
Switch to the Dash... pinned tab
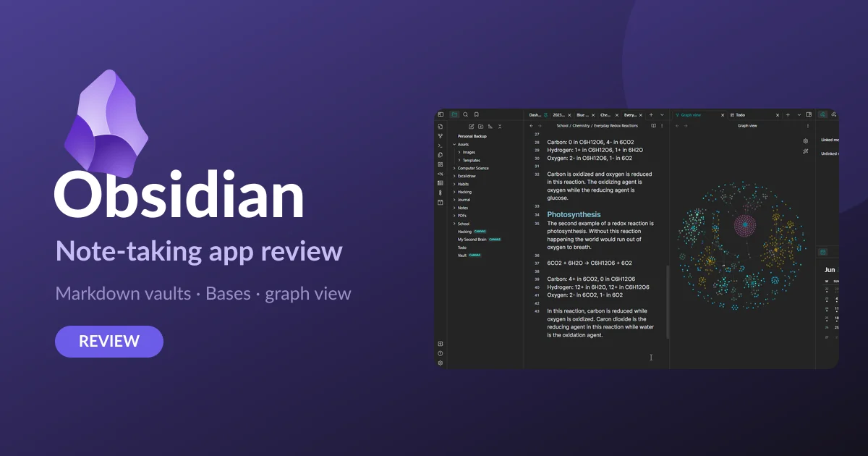536,114
